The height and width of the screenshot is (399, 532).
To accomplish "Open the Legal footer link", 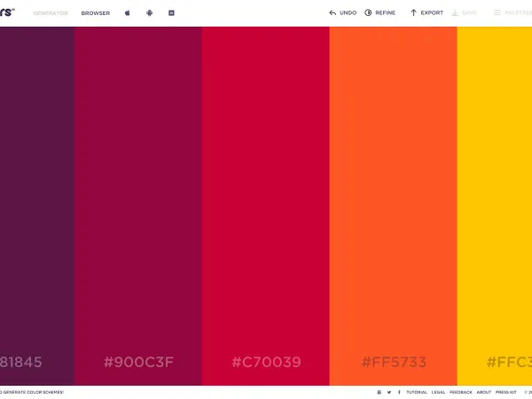I will pyautogui.click(x=438, y=392).
